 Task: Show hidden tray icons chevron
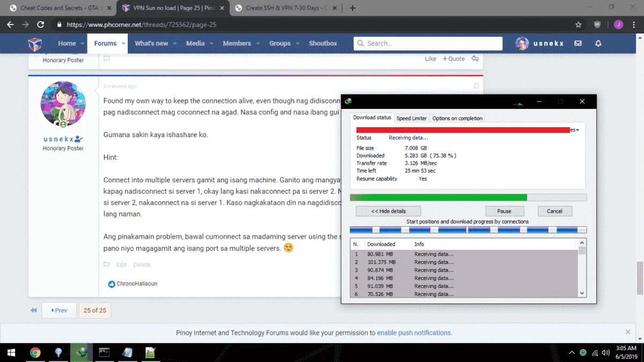point(572,352)
